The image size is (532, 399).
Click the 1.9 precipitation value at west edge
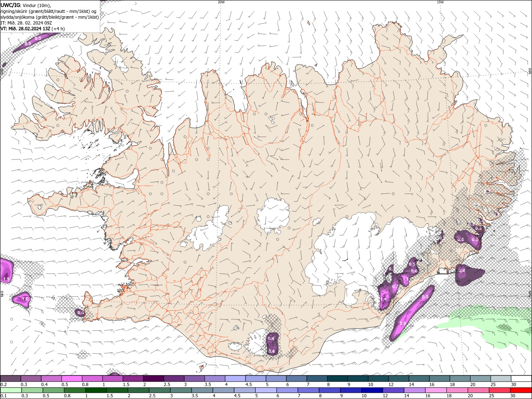pyautogui.click(x=6, y=279)
